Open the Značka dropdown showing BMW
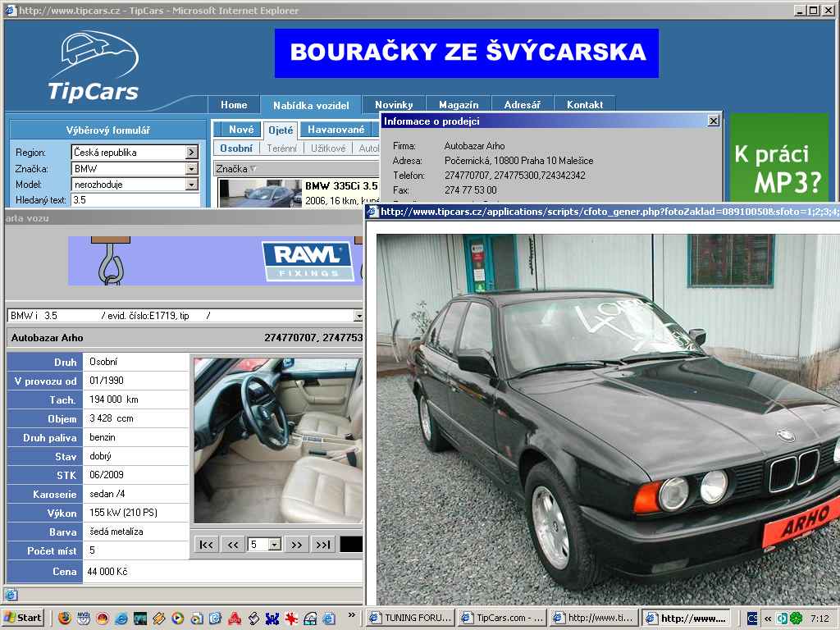 click(191, 169)
